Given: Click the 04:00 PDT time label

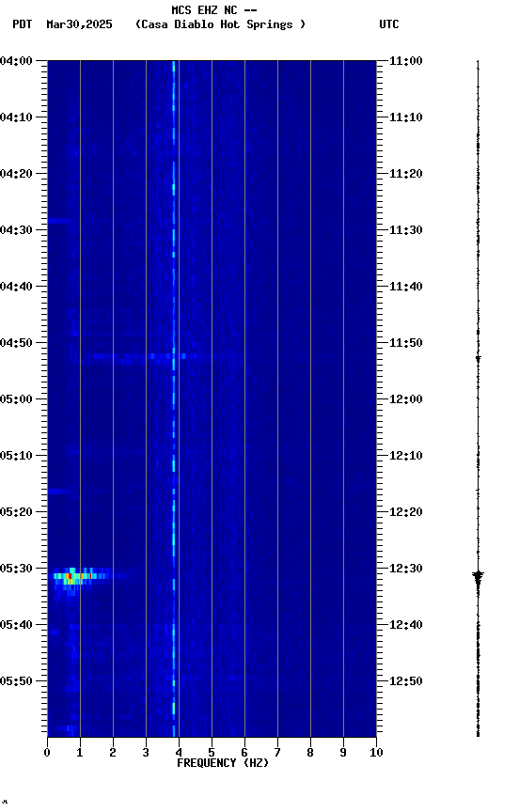Looking at the screenshot, I should click(16, 61).
